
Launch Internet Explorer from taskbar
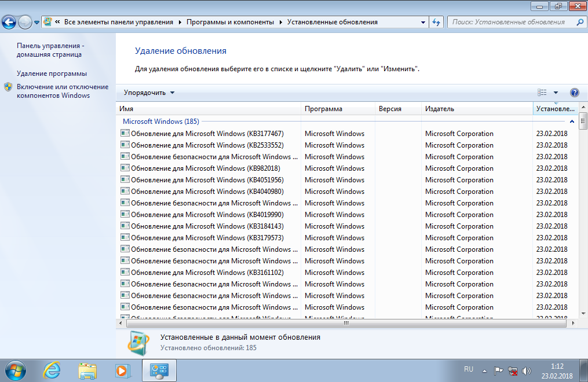(52, 371)
